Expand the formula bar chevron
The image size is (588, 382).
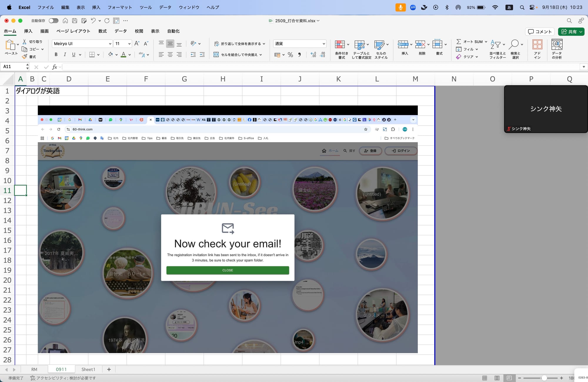584,67
